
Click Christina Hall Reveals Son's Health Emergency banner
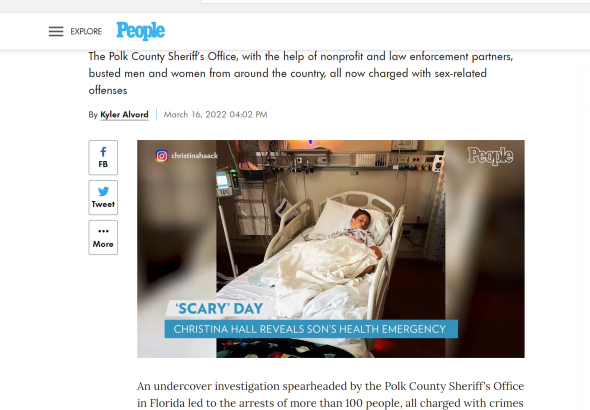coord(311,329)
